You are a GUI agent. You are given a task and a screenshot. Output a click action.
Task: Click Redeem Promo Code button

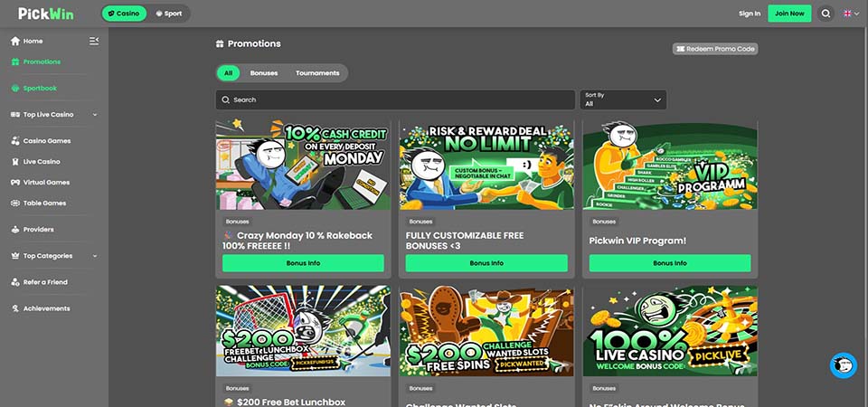[x=715, y=49]
